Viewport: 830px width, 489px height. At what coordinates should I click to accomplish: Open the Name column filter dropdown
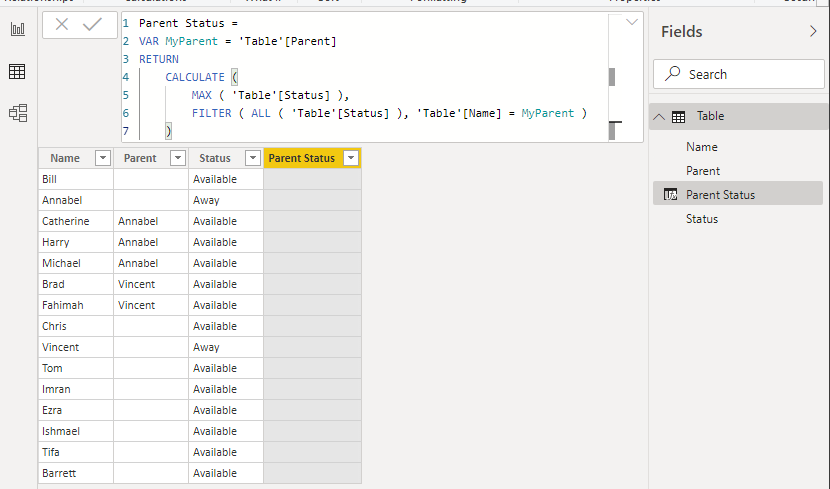103,158
